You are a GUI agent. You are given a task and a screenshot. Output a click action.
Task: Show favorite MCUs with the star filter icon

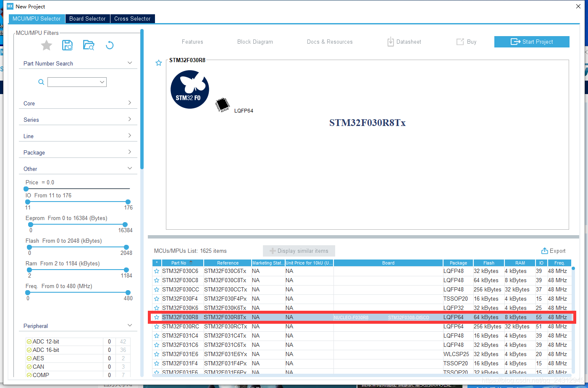pos(47,45)
